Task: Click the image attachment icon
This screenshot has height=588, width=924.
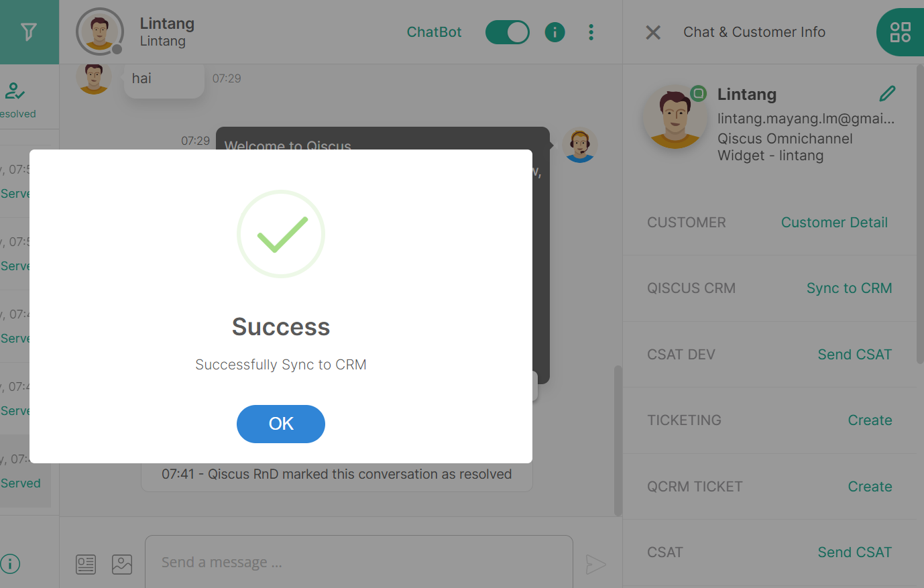Action: [122, 564]
